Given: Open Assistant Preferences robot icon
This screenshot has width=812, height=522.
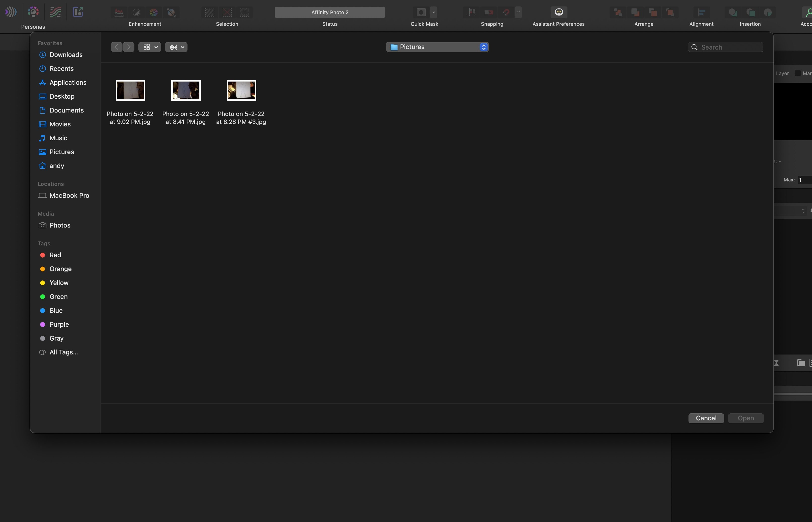Looking at the screenshot, I should 559,12.
